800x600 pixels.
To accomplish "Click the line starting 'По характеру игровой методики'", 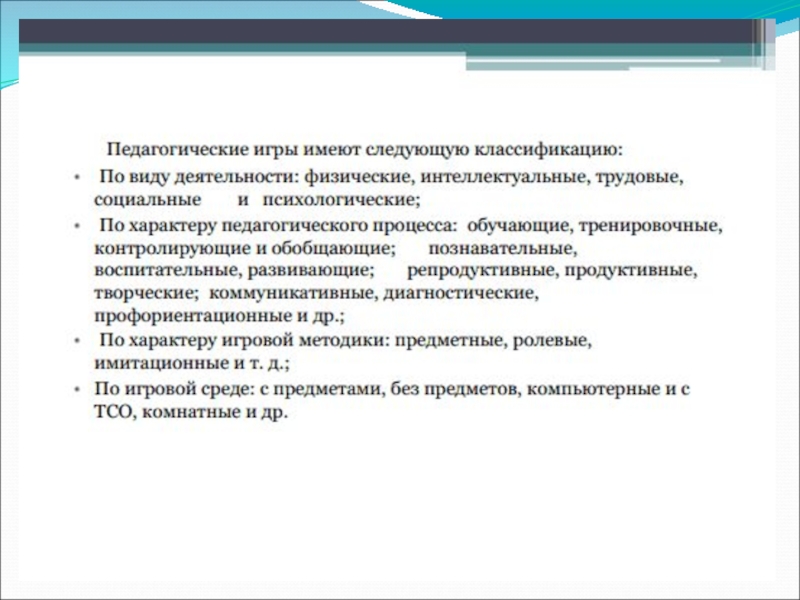I will tap(345, 340).
